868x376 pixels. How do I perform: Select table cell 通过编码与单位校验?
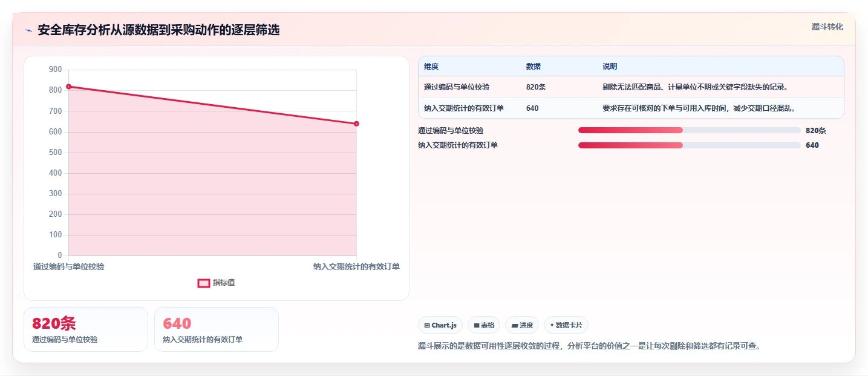pos(457,87)
